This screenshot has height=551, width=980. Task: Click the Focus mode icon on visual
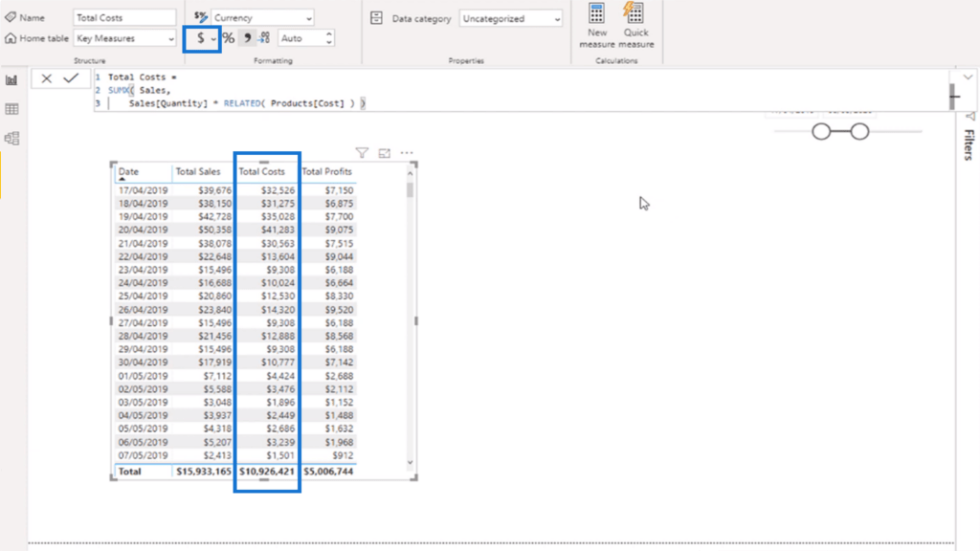[x=385, y=153]
